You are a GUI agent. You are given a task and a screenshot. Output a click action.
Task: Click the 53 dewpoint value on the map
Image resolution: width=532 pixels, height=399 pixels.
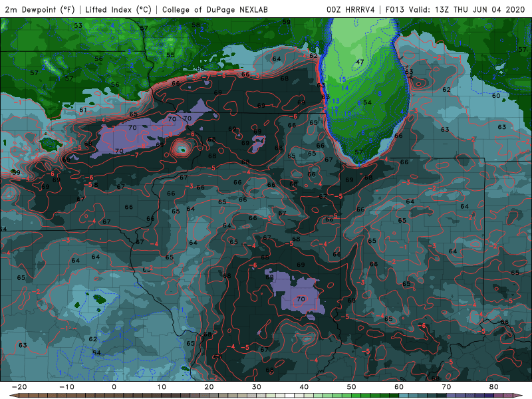click(78, 25)
